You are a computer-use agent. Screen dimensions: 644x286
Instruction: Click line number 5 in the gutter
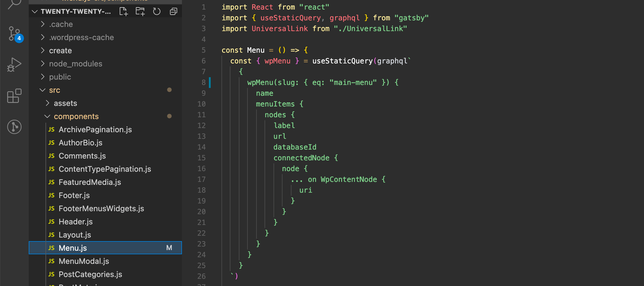203,50
